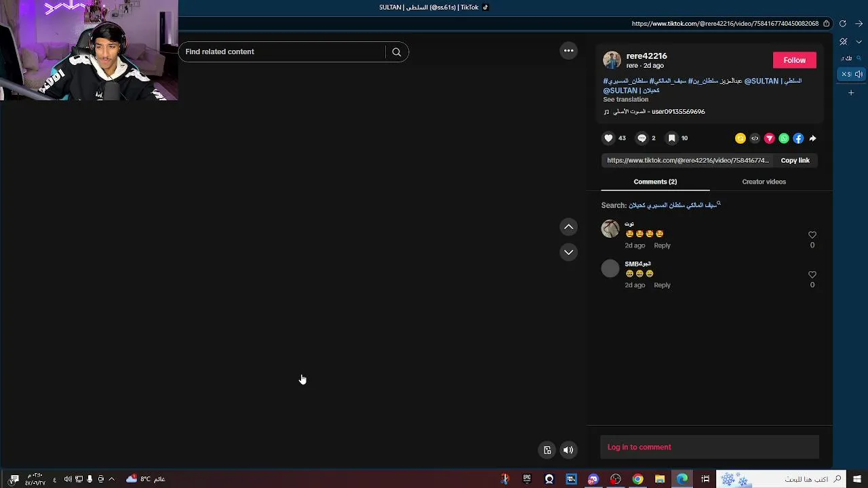Click the search magnifier in Find related content
Image resolution: width=868 pixels, height=488 pixels.
pos(397,52)
